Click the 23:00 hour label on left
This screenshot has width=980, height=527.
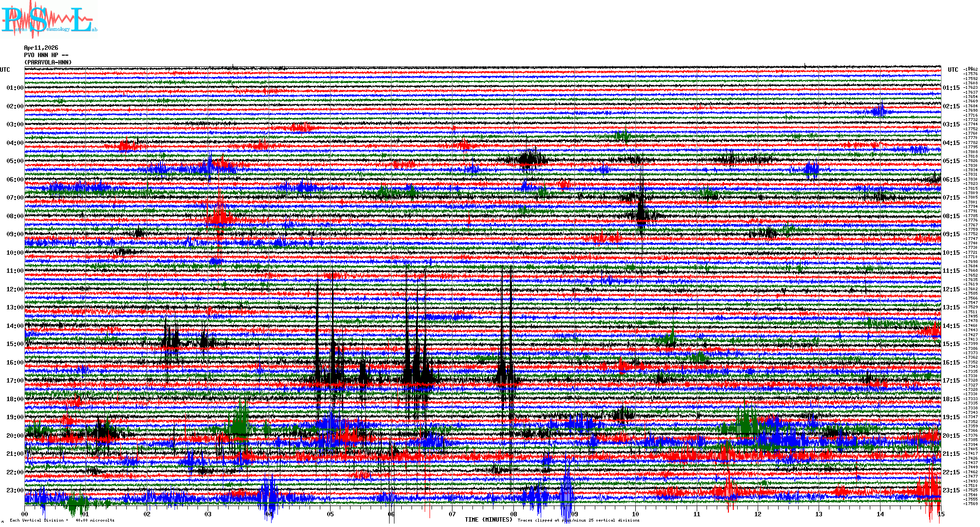(15, 490)
